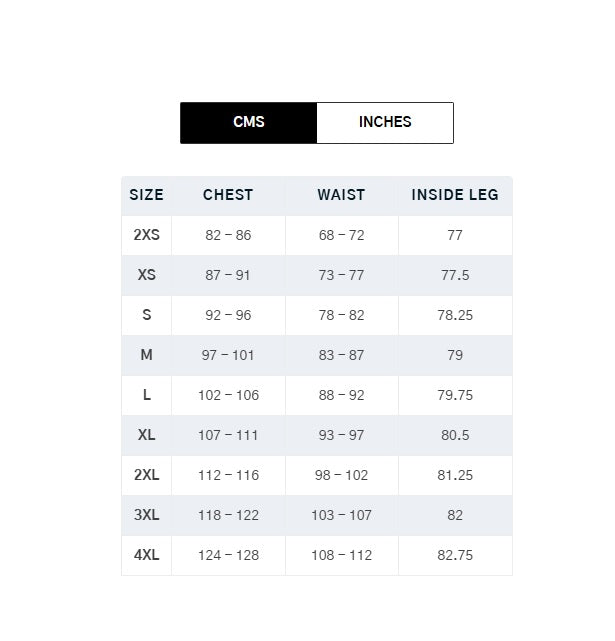
Task: Select the XS size row label
Action: (146, 275)
